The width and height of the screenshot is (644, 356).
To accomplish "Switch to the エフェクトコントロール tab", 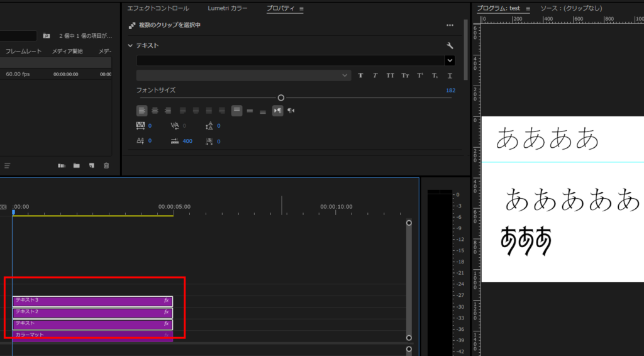I will point(157,8).
